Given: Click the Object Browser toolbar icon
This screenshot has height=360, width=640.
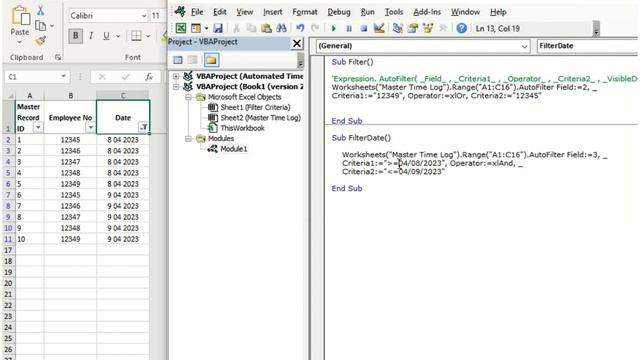Looking at the screenshot, I should click(428, 28).
